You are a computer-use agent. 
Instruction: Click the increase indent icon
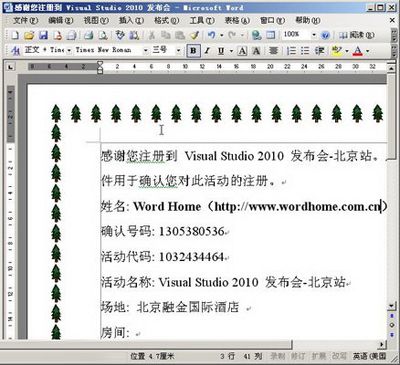319,51
